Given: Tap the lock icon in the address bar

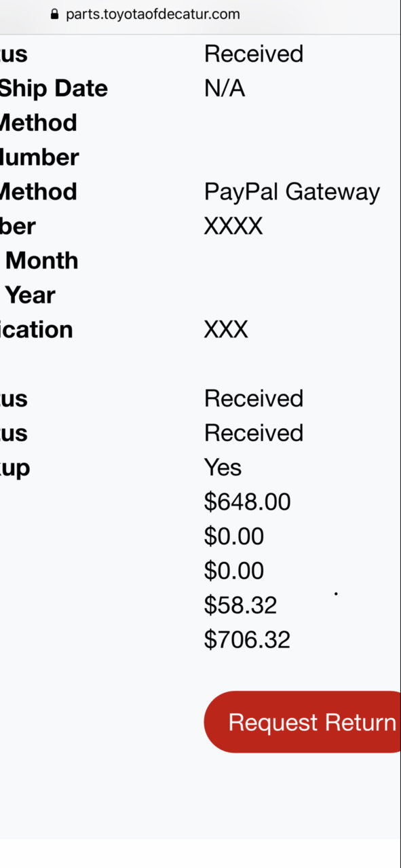Looking at the screenshot, I should (x=55, y=14).
